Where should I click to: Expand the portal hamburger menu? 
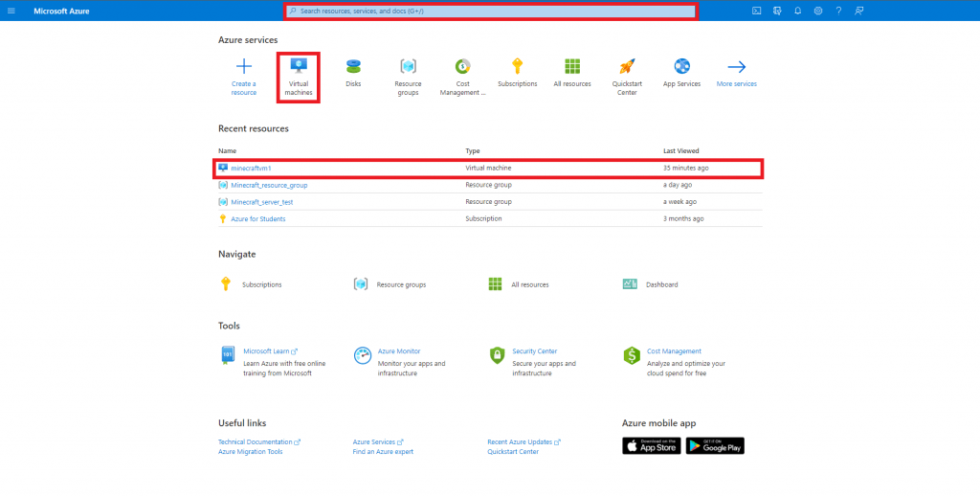11,11
